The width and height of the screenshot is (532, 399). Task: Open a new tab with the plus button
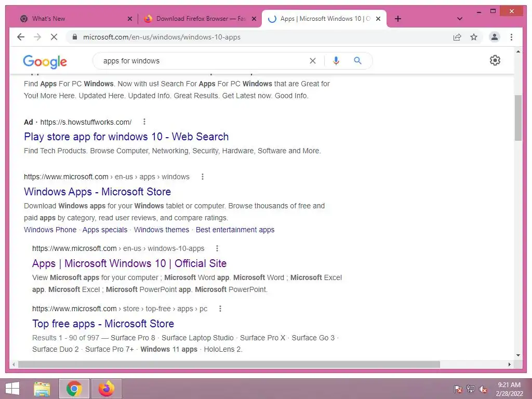pyautogui.click(x=398, y=19)
